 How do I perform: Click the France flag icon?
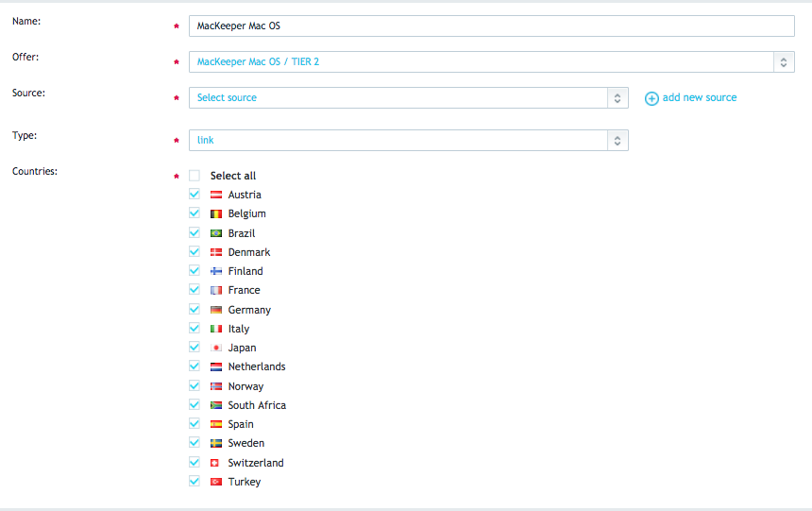pyautogui.click(x=216, y=290)
